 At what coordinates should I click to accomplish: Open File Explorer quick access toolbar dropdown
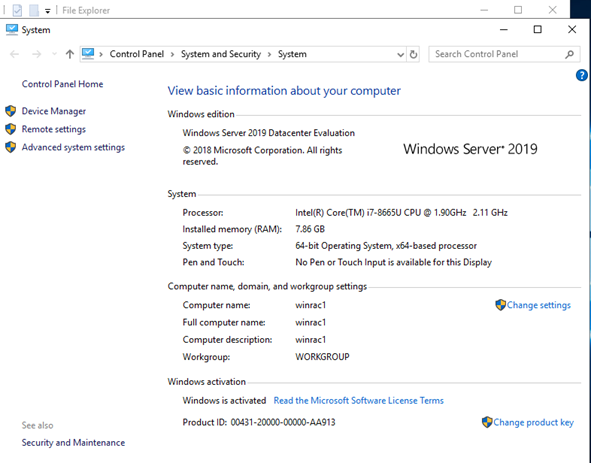47,11
